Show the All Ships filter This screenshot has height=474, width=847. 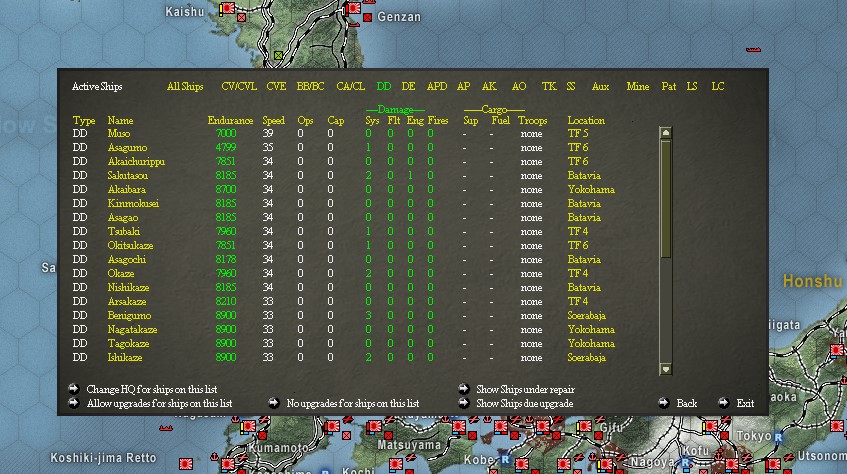coord(185,86)
